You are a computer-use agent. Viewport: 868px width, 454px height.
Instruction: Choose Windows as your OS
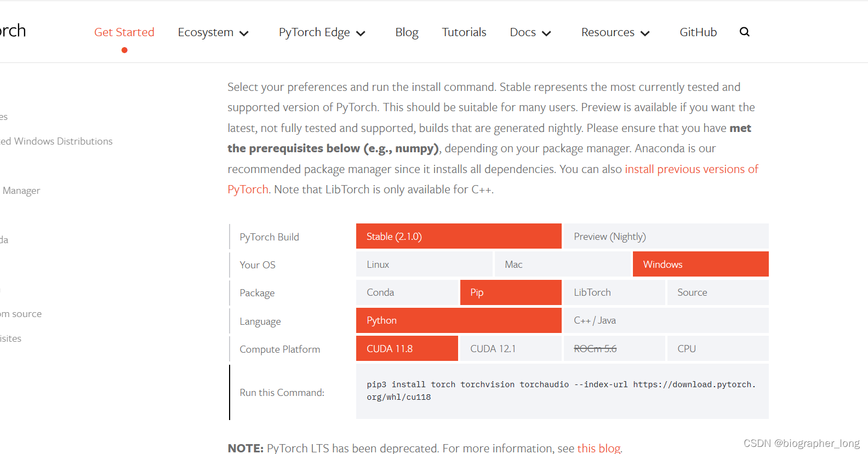coord(701,264)
